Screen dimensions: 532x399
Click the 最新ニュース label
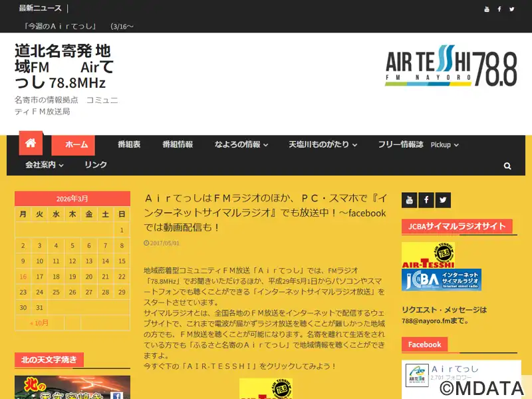tap(41, 8)
